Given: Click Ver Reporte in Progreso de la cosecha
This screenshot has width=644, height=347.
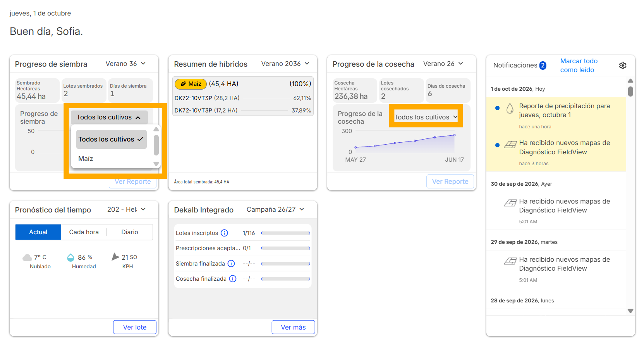Looking at the screenshot, I should point(450,181).
